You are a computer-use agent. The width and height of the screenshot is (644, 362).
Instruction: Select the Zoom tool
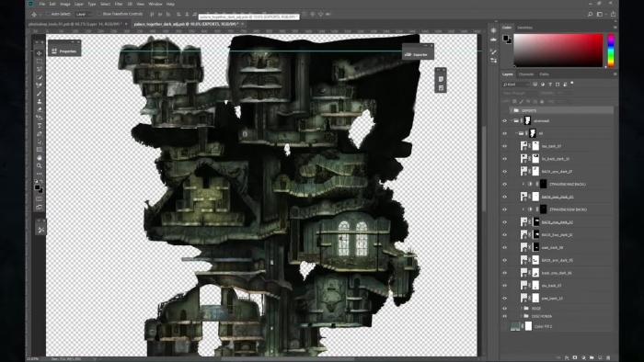pos(40,165)
